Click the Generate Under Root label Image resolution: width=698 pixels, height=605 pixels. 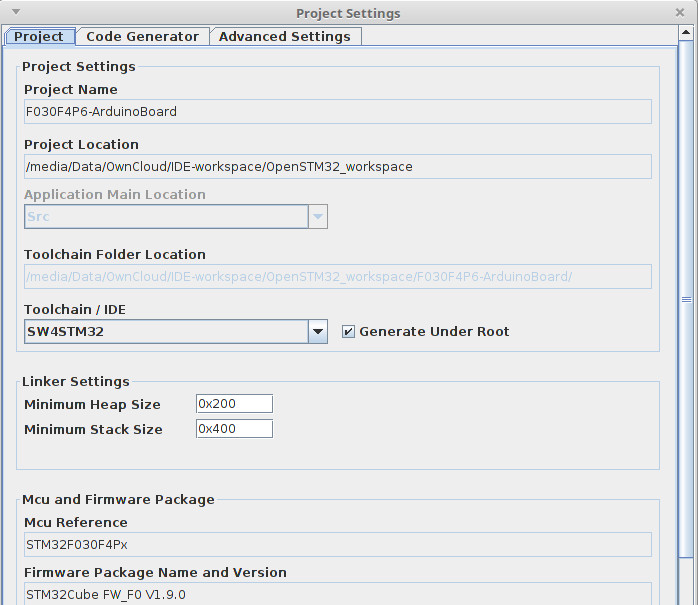click(434, 331)
